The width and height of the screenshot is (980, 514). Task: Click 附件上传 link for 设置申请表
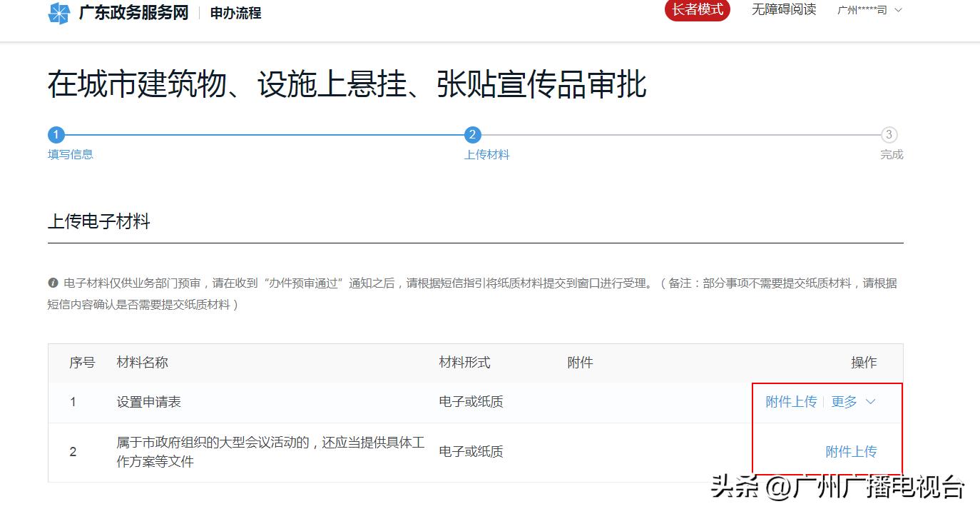(x=792, y=402)
